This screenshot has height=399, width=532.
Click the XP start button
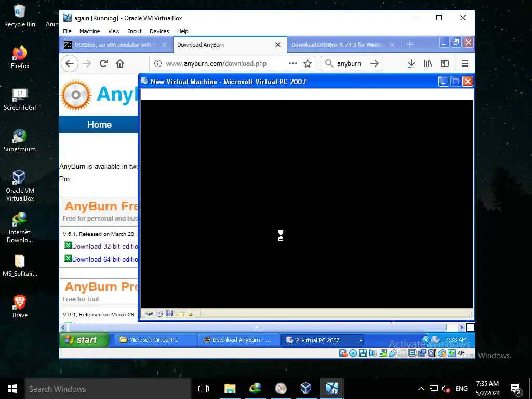(84, 340)
